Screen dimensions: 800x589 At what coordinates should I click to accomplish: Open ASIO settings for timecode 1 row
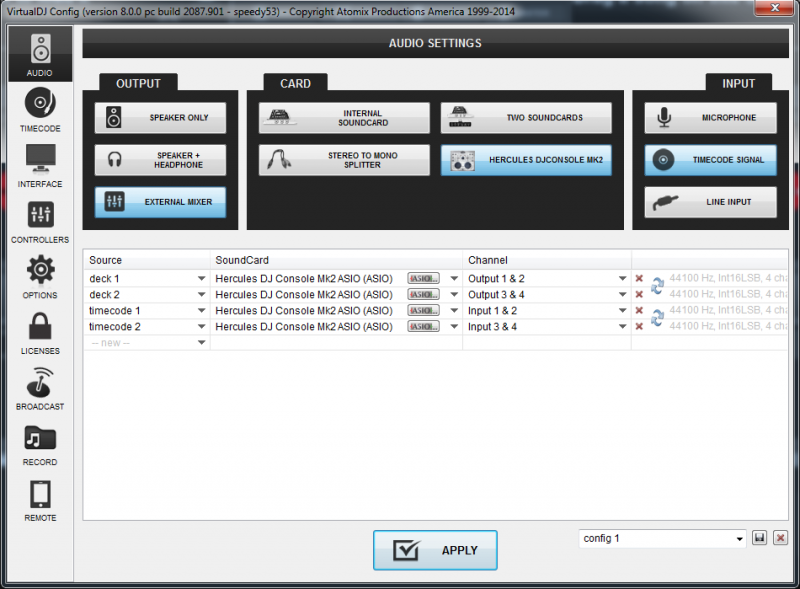click(x=423, y=310)
